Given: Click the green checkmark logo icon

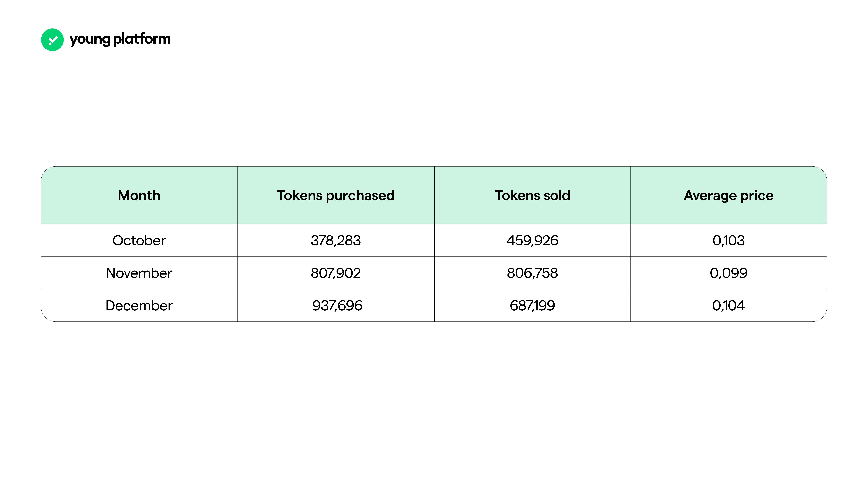Looking at the screenshot, I should coord(52,40).
